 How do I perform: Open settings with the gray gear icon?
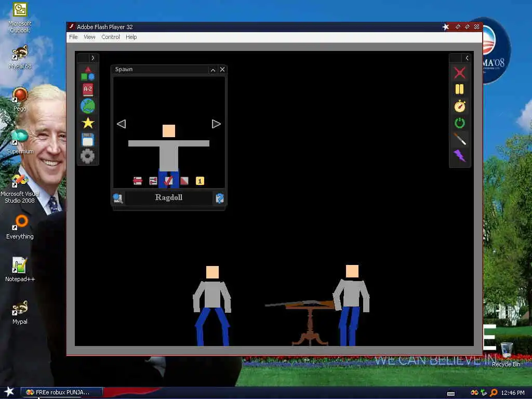coord(87,156)
